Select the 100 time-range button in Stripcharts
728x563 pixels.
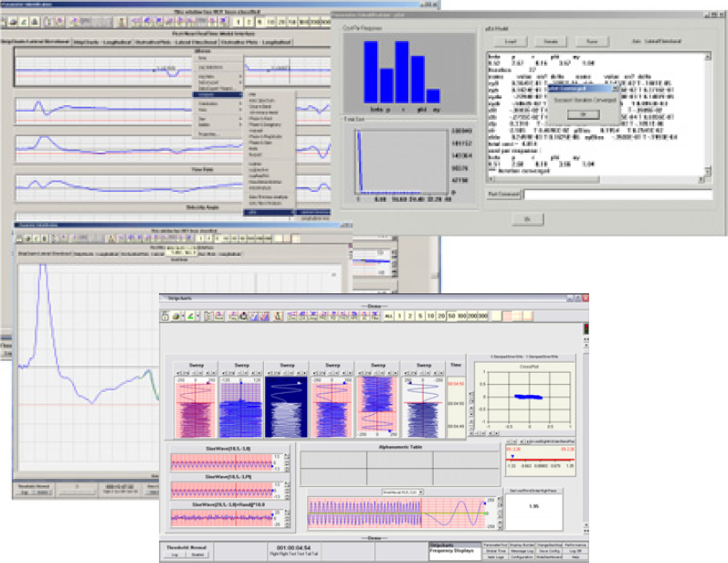click(x=462, y=316)
